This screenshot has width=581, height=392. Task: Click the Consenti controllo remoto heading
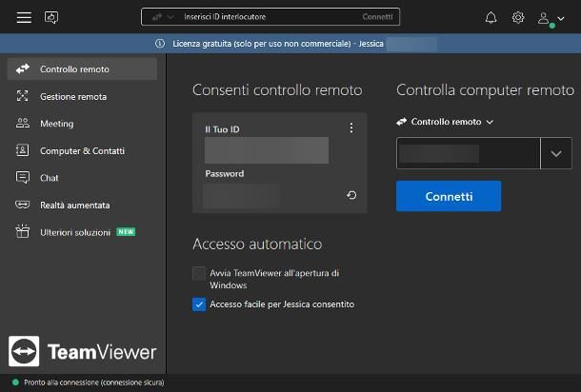point(277,90)
